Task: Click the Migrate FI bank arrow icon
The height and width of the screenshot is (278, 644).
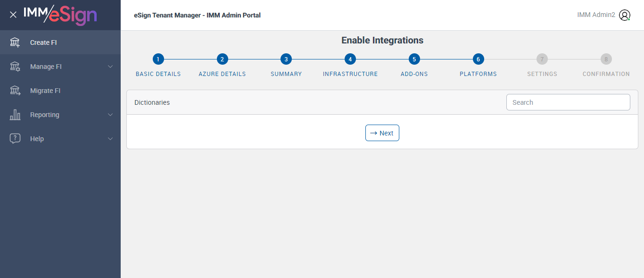Action: [x=15, y=91]
